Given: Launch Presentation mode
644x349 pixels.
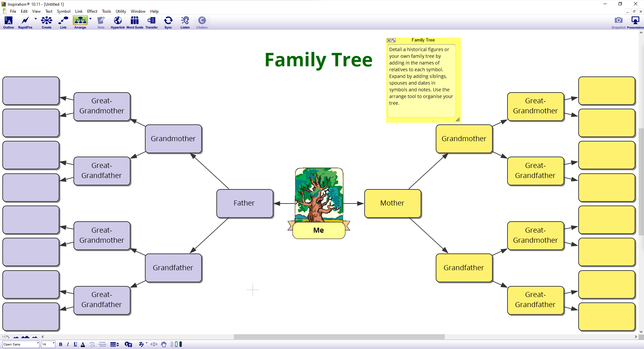Looking at the screenshot, I should [635, 22].
